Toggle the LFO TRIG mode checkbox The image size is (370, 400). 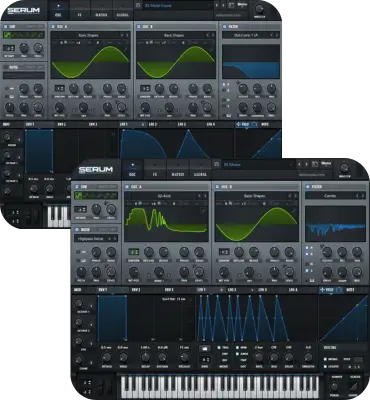[219, 348]
